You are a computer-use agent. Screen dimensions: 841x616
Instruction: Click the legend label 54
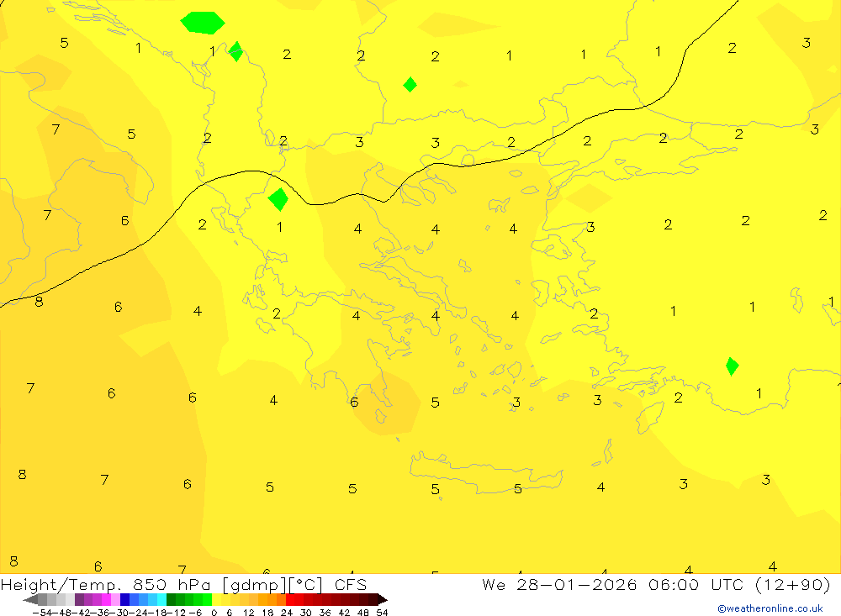[382, 613]
